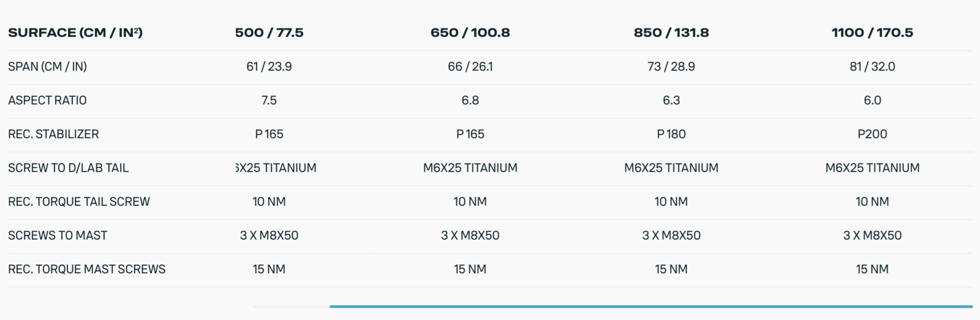This screenshot has height=320, width=980.
Task: Click the SPAN (CM / IN) row label
Action: [47, 66]
